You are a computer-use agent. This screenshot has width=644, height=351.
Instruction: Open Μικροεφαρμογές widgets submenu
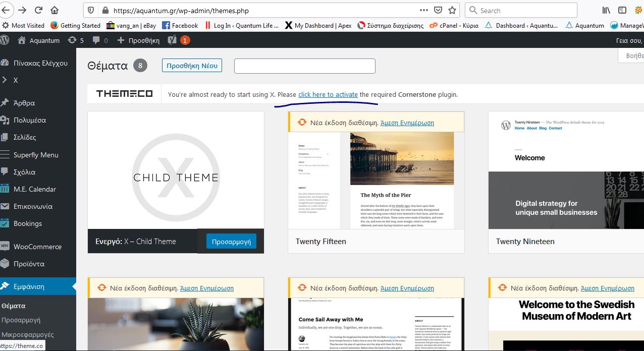click(28, 334)
